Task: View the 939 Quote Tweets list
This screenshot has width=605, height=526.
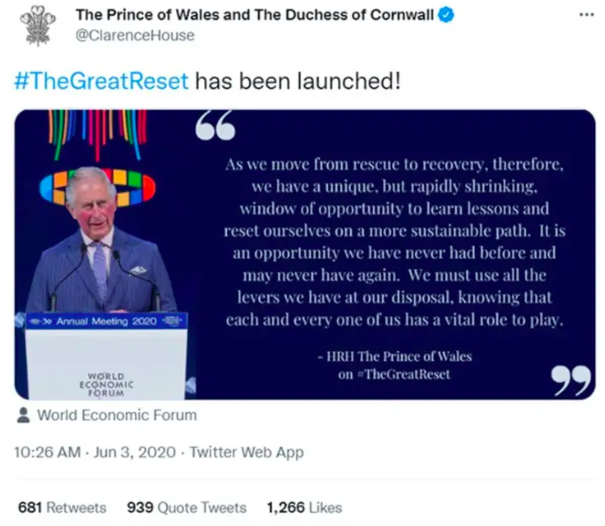Action: [187, 507]
